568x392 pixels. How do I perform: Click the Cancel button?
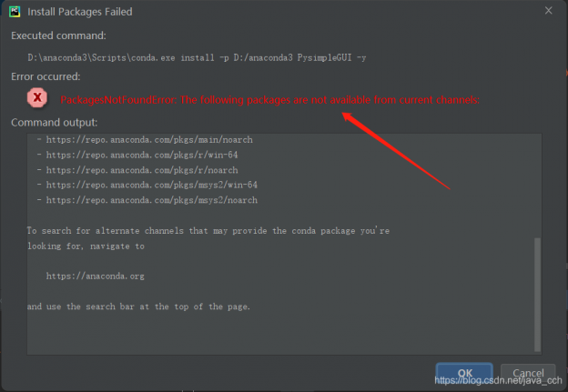(x=527, y=373)
